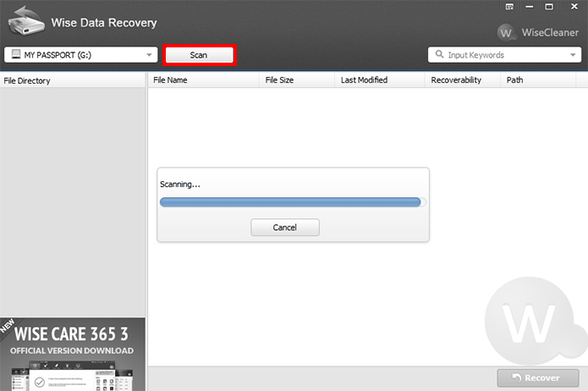This screenshot has height=391, width=588.
Task: Click the Scan button
Action: (x=199, y=55)
